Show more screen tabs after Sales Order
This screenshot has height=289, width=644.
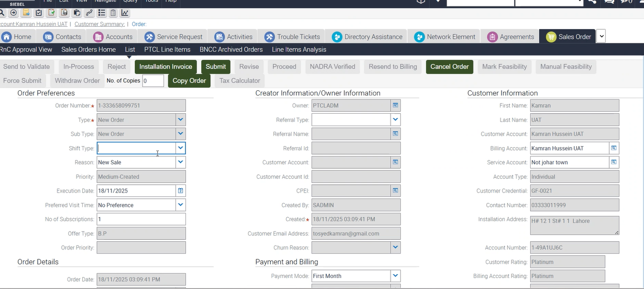(601, 36)
